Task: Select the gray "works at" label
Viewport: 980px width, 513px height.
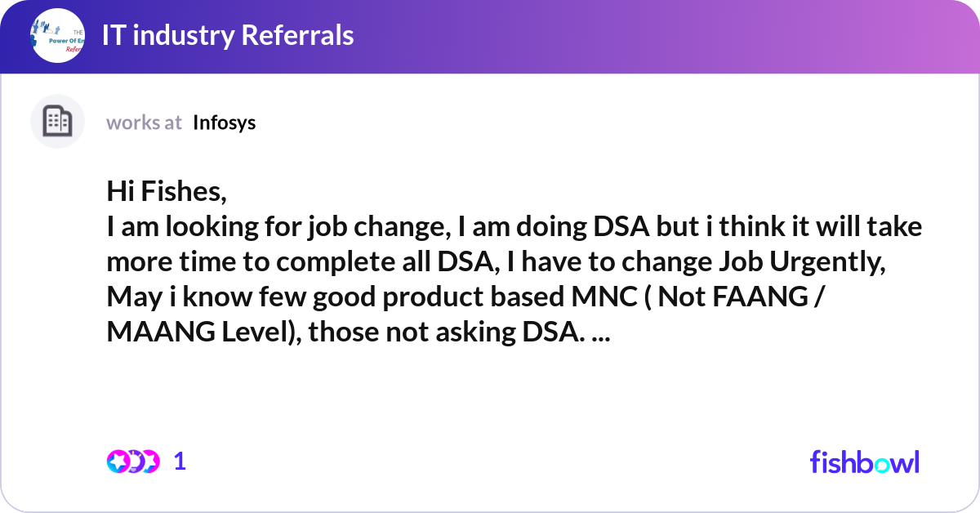Action: point(144,123)
